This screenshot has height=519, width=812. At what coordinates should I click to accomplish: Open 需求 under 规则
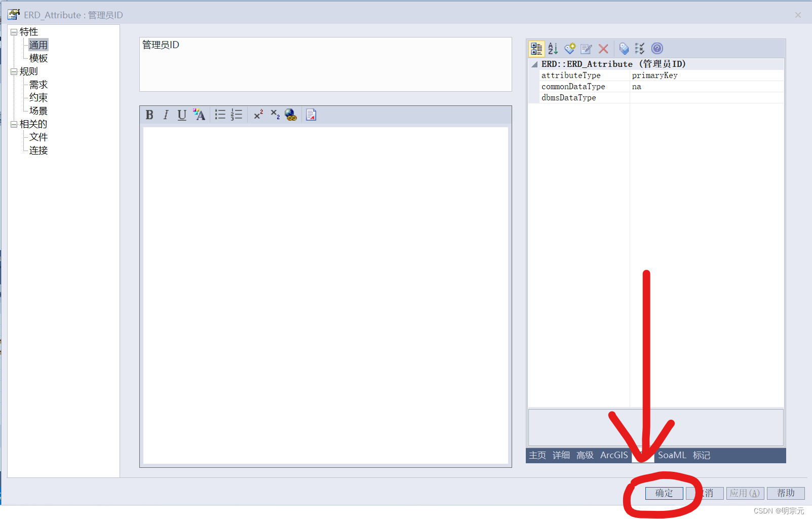[38, 85]
